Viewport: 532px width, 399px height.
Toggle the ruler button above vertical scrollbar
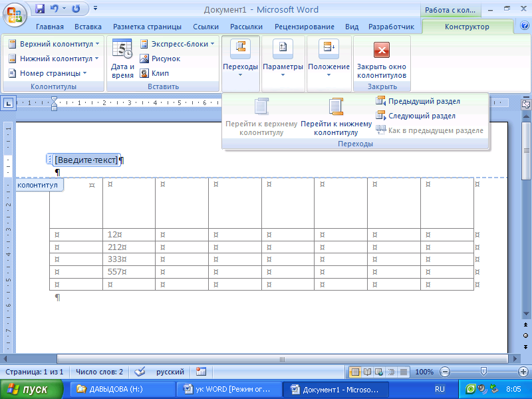[525, 104]
